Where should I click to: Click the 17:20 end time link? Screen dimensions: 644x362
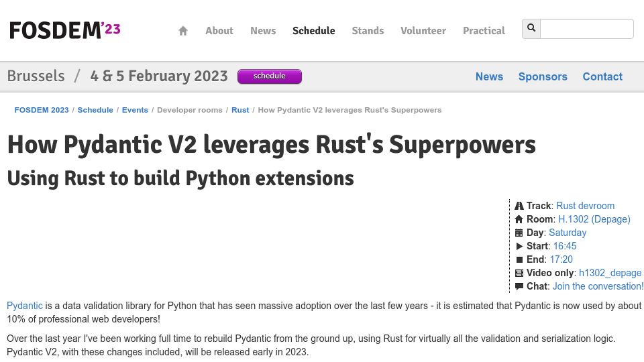pyautogui.click(x=561, y=260)
